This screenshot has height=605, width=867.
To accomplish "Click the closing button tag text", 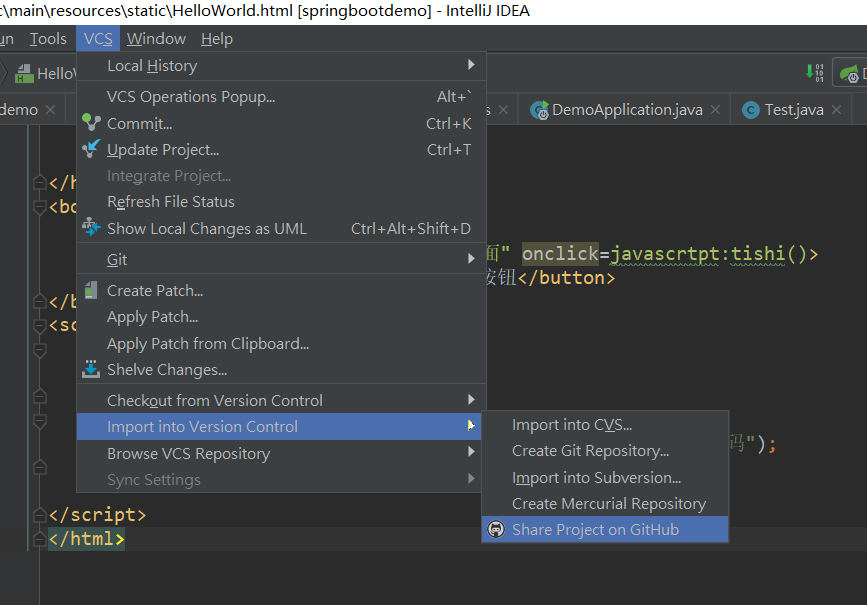I will pyautogui.click(x=566, y=278).
